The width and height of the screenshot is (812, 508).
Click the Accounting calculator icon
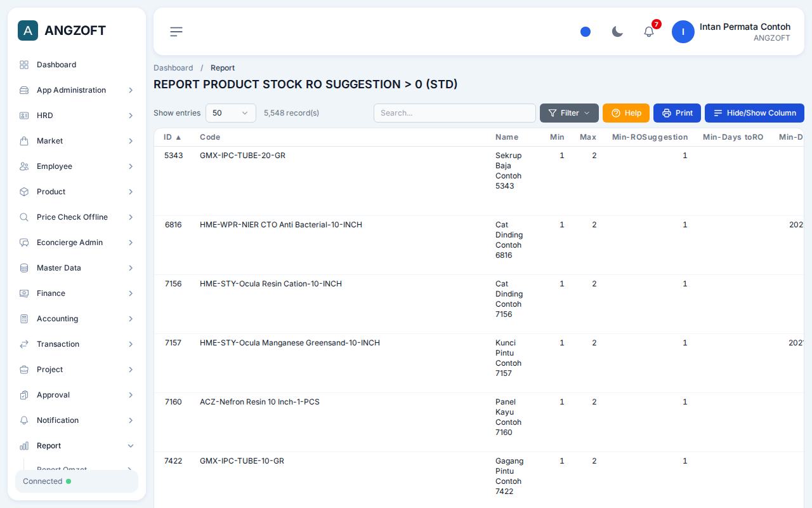coord(24,319)
